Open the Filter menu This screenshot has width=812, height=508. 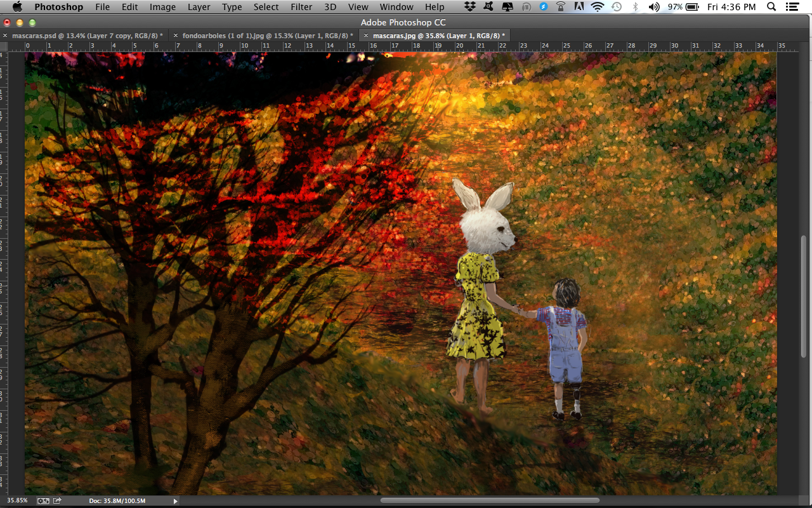(301, 7)
